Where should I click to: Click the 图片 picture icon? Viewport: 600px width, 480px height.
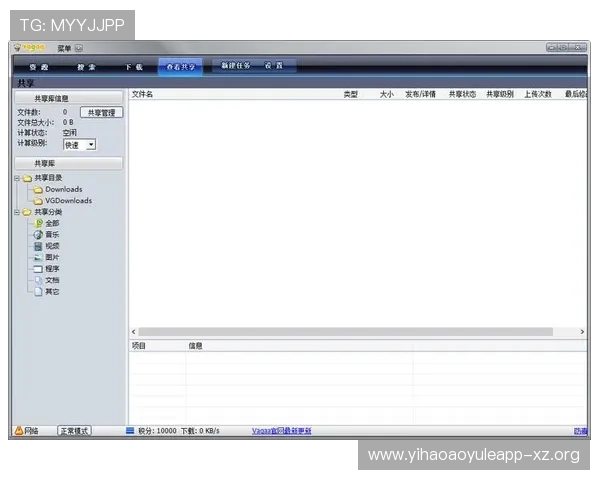38,257
